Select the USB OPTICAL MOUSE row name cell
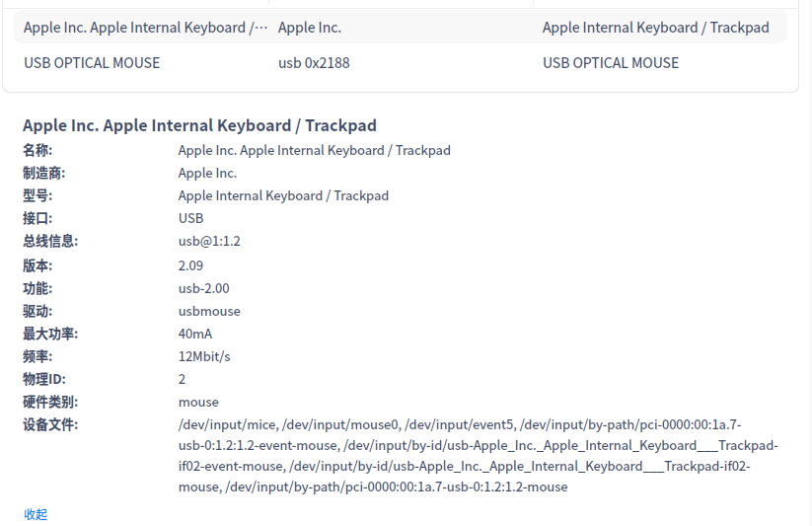 [92, 63]
